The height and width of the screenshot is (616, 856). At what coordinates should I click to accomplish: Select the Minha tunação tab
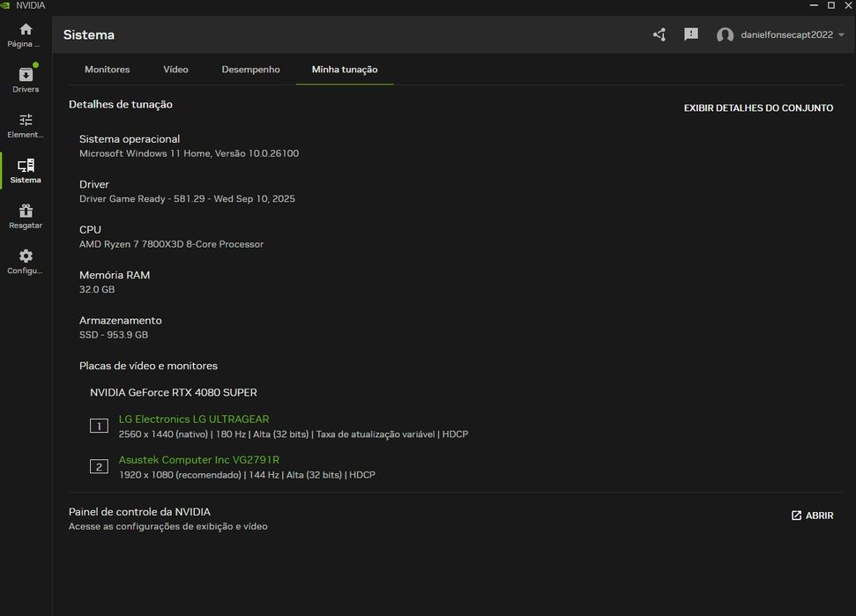coord(345,70)
